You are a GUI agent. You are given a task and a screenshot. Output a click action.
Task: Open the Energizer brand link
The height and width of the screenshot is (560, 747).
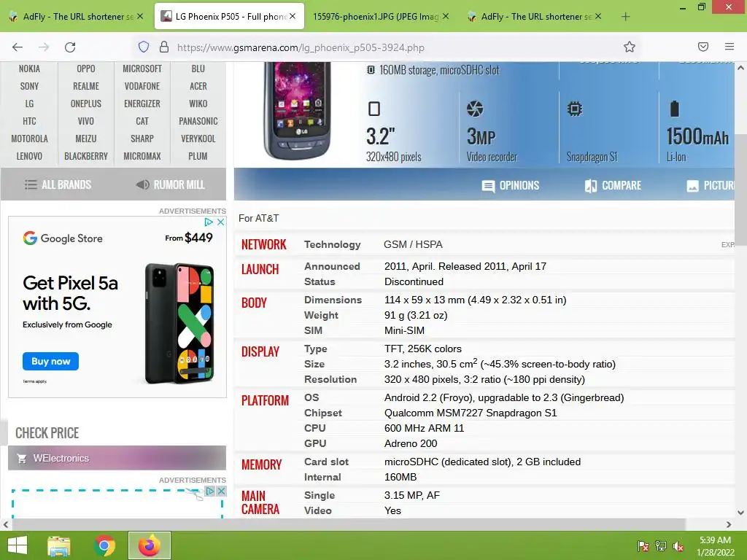pyautogui.click(x=142, y=104)
